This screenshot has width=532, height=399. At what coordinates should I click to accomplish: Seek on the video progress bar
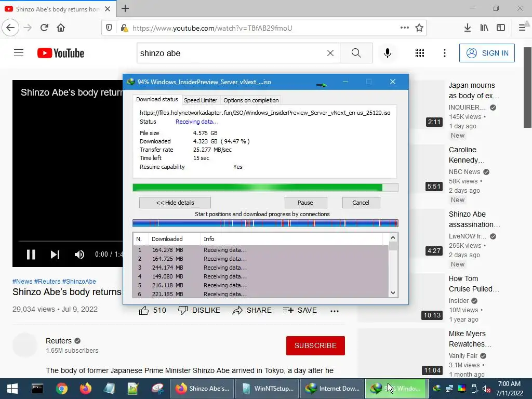click(71, 241)
